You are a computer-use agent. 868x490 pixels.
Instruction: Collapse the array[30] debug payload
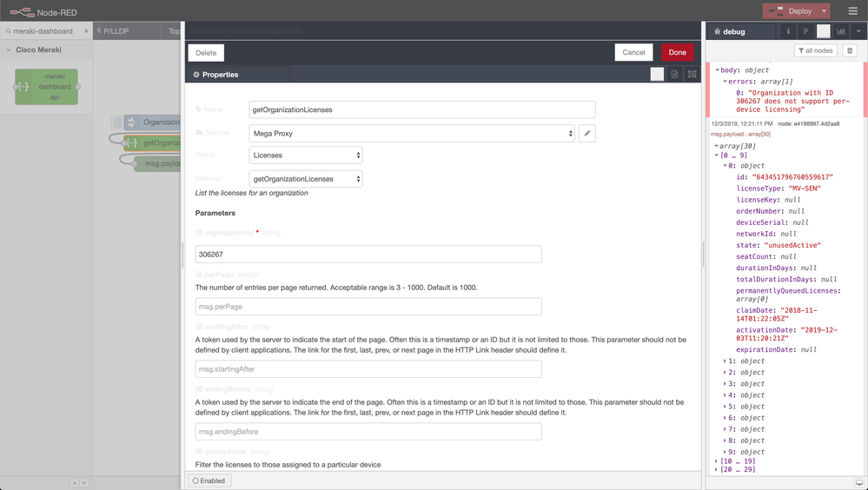point(716,146)
